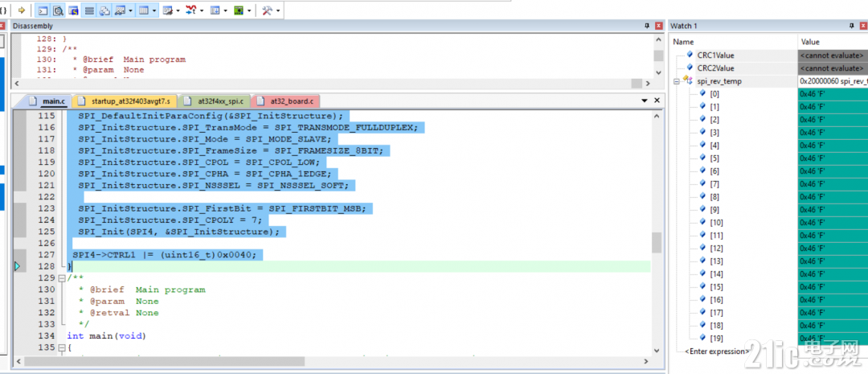Pin the Watch 1 panel
The image size is (868, 374).
pyautogui.click(x=852, y=26)
